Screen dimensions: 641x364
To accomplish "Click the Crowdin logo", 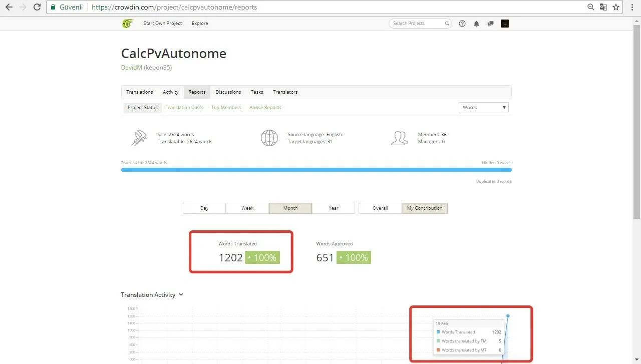I will coord(128,24).
